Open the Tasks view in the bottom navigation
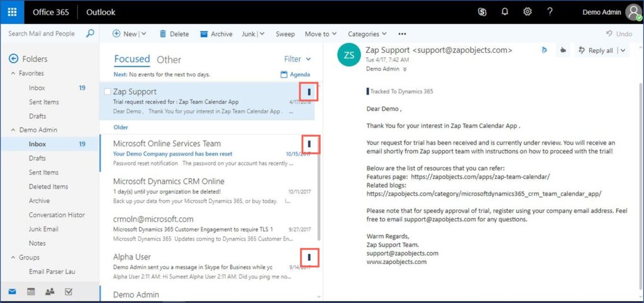The height and width of the screenshot is (303, 644). coord(69,292)
